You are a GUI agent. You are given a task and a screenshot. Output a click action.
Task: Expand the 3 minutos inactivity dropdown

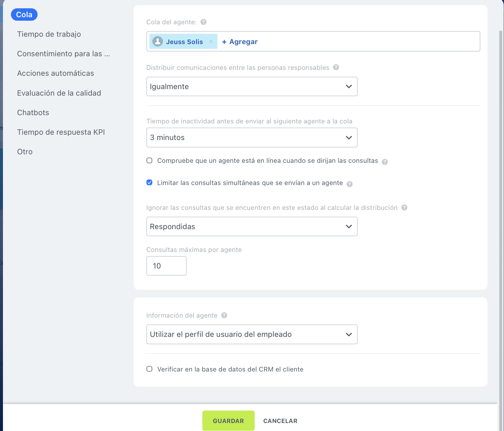[x=252, y=137]
